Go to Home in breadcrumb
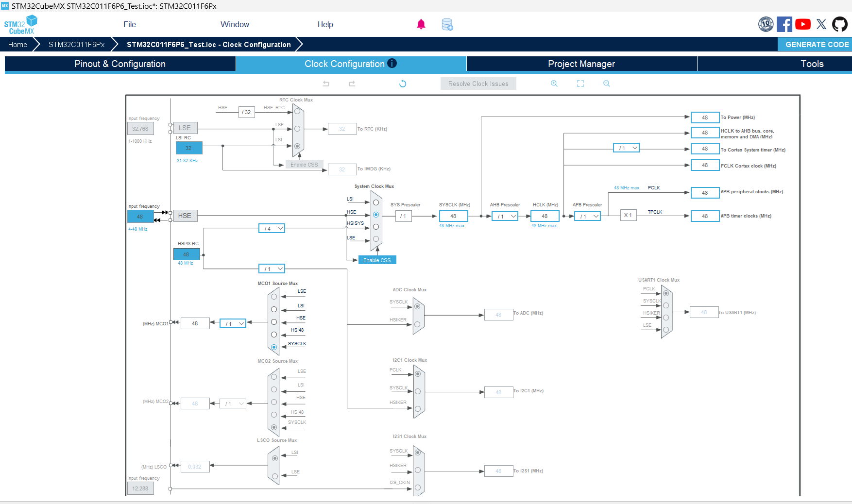Image resolution: width=852 pixels, height=504 pixels. (17, 44)
